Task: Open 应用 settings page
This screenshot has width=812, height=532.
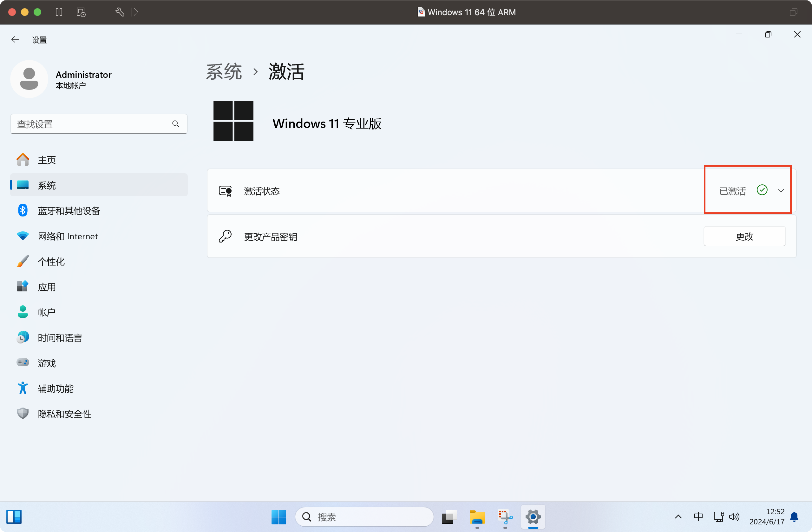Action: [x=99, y=287]
